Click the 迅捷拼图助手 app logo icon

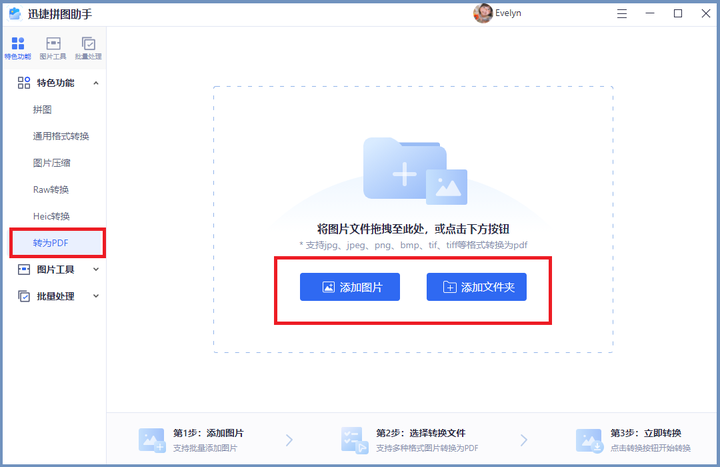pos(14,13)
